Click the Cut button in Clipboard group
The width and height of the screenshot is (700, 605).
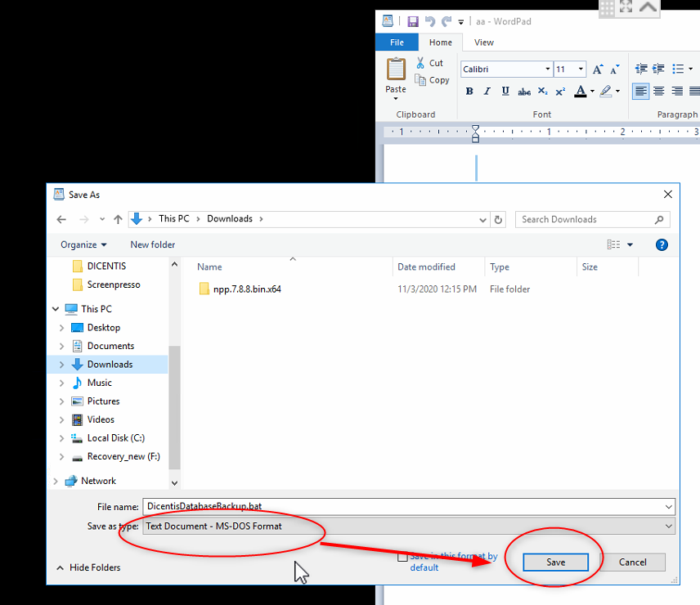coord(429,63)
